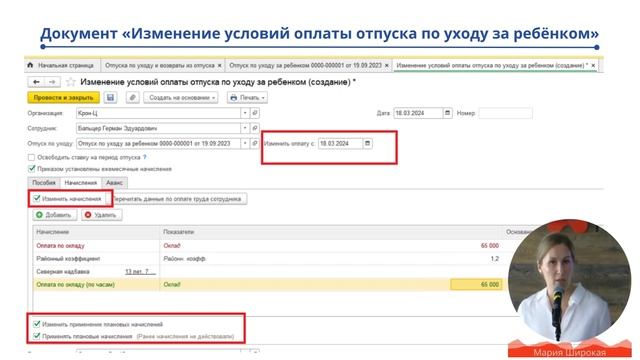The height and width of the screenshot is (360, 640).
Task: Open Северная надбавка 13 лет link
Action: click(140, 271)
